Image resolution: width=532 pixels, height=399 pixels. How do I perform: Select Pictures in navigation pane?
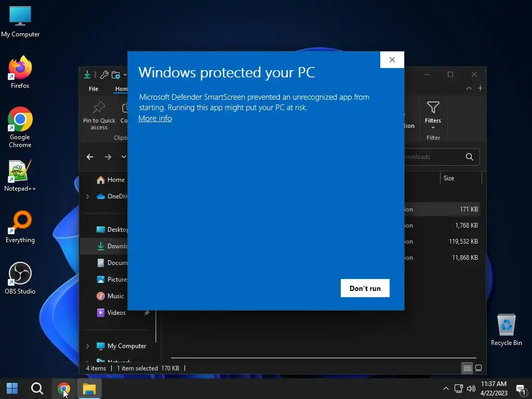pos(112,280)
